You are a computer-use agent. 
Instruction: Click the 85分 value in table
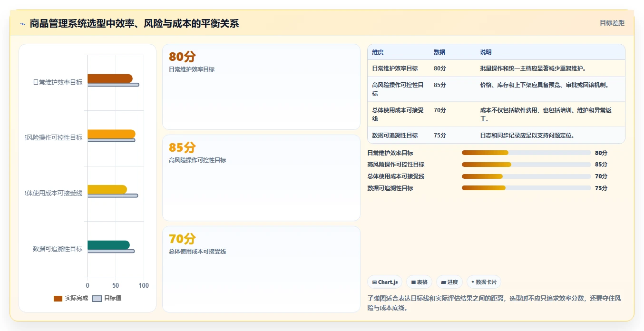(440, 85)
